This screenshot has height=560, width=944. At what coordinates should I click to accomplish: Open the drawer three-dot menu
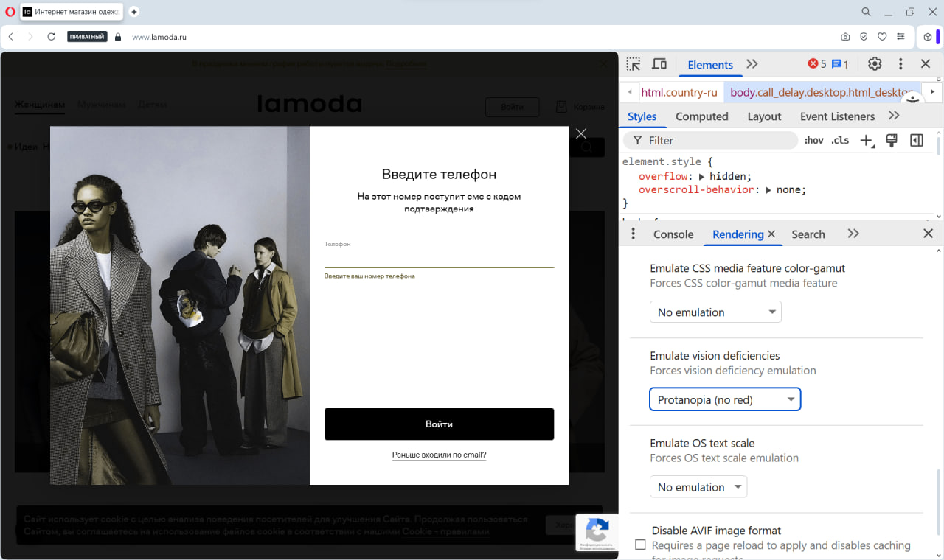[x=633, y=234]
